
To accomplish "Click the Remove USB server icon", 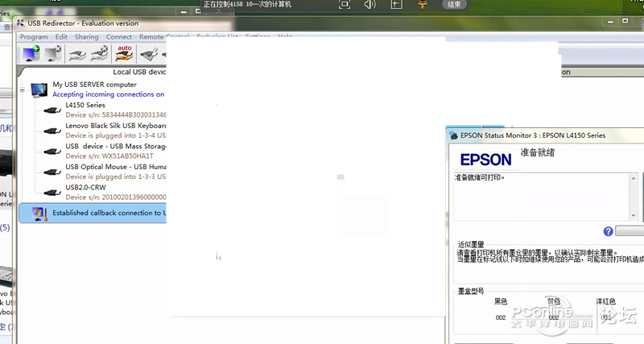I will [53, 54].
